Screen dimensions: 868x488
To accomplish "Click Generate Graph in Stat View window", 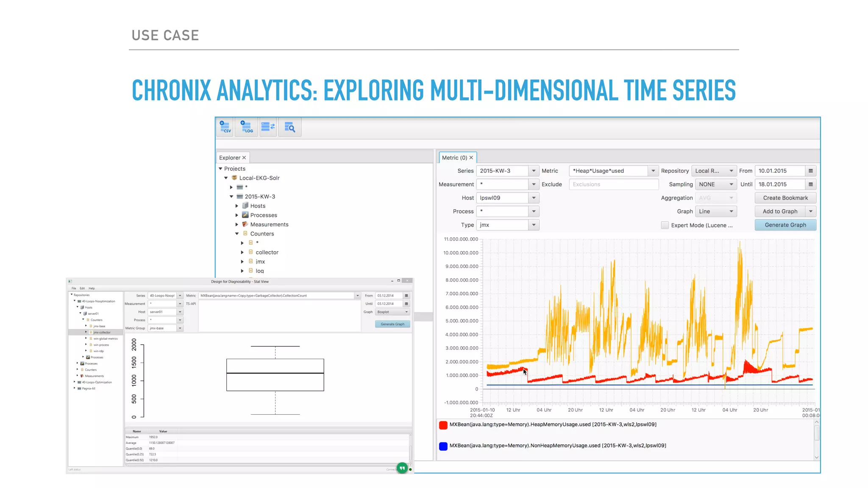I will [392, 324].
